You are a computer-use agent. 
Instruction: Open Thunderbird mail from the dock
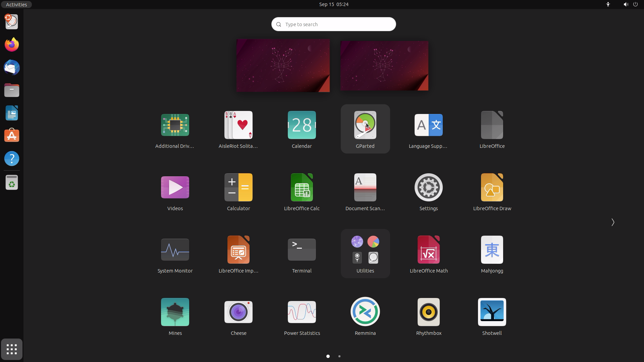(12, 67)
